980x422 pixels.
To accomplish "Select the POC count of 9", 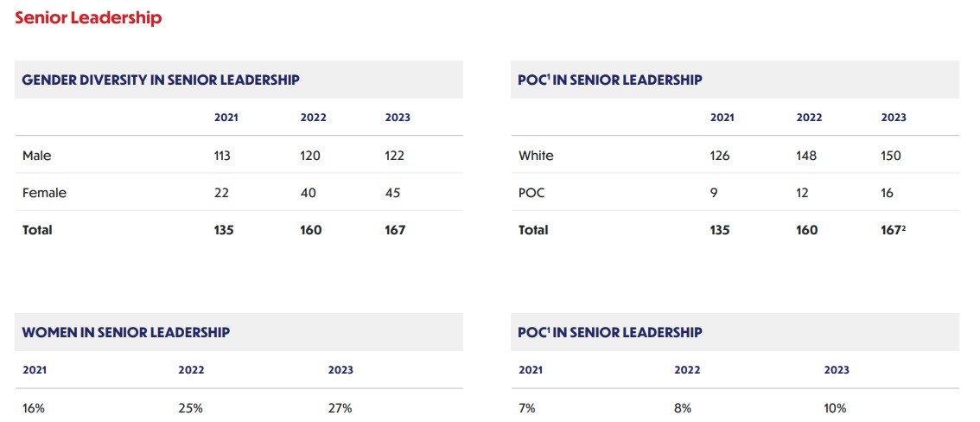I will point(714,193).
